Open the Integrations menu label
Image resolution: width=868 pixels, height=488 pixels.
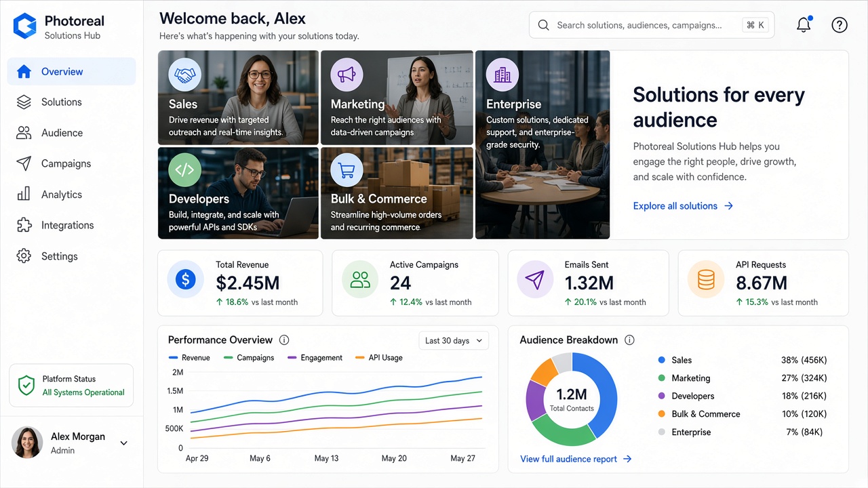[x=68, y=225]
